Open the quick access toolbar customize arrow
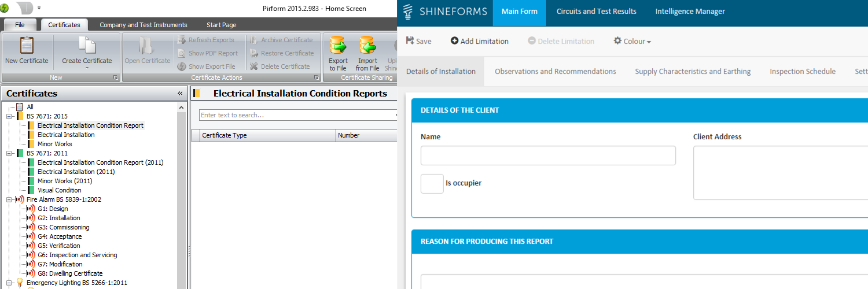This screenshot has height=289, width=868. (39, 8)
